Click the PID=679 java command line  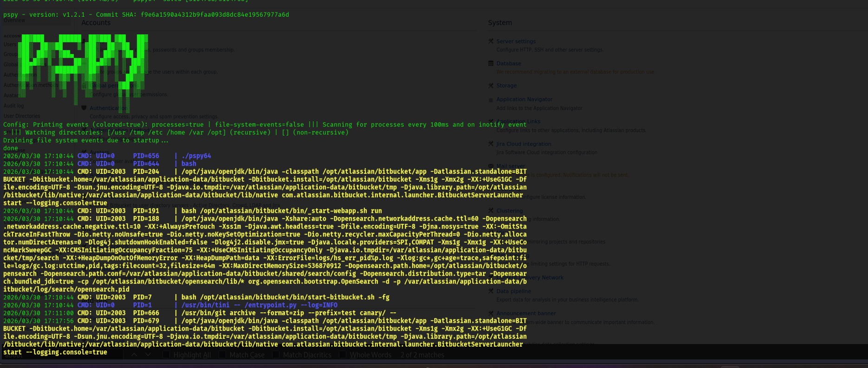[265, 336]
